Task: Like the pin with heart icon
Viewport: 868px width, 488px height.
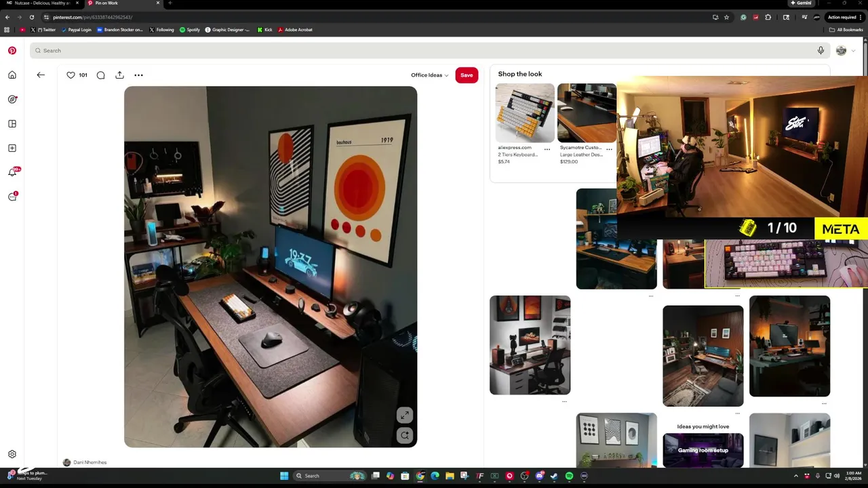Action: click(x=71, y=75)
